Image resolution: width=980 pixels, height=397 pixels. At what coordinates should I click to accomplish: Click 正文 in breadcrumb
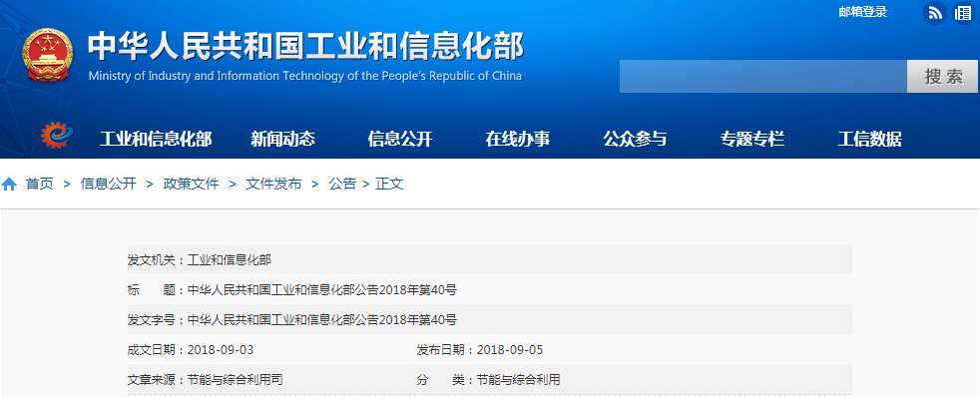pyautogui.click(x=389, y=184)
